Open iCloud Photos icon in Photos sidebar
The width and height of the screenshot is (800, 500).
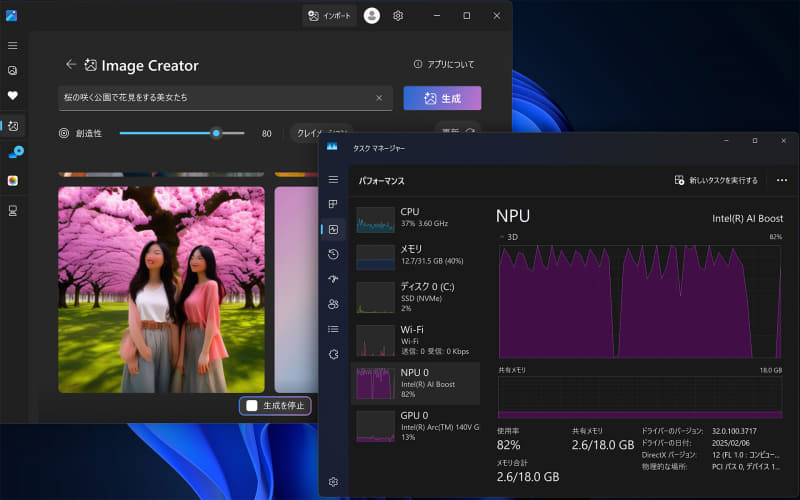click(13, 181)
